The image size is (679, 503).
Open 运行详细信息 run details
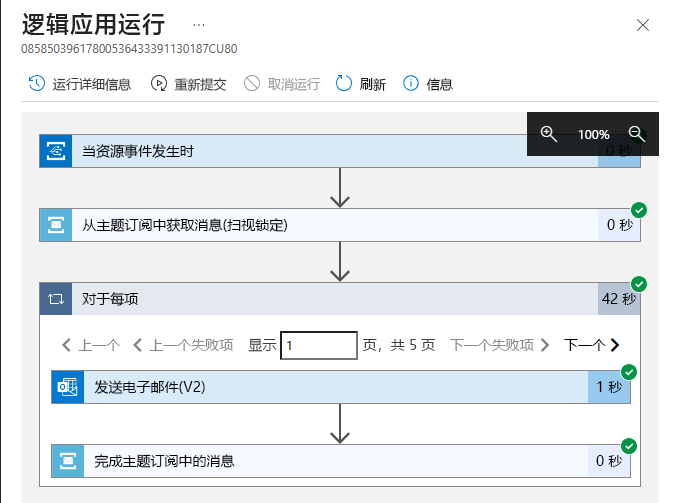(80, 84)
